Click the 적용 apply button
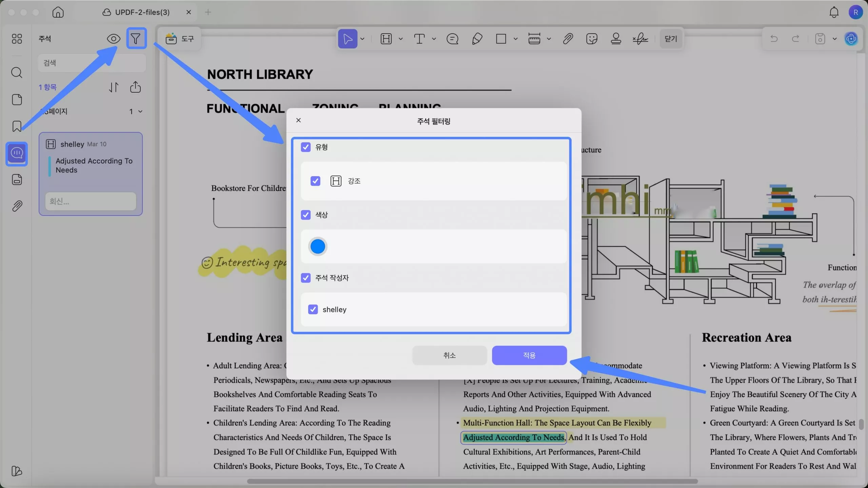 click(529, 355)
